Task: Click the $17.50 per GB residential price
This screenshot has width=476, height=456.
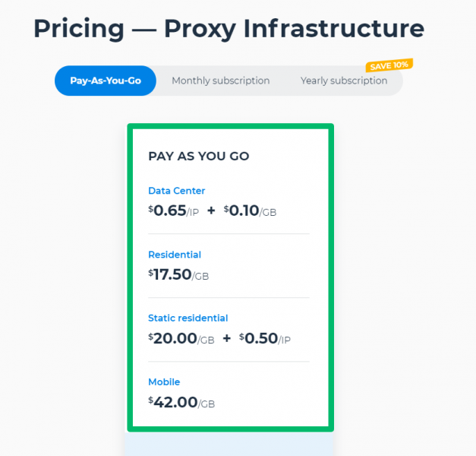Action: pyautogui.click(x=178, y=274)
